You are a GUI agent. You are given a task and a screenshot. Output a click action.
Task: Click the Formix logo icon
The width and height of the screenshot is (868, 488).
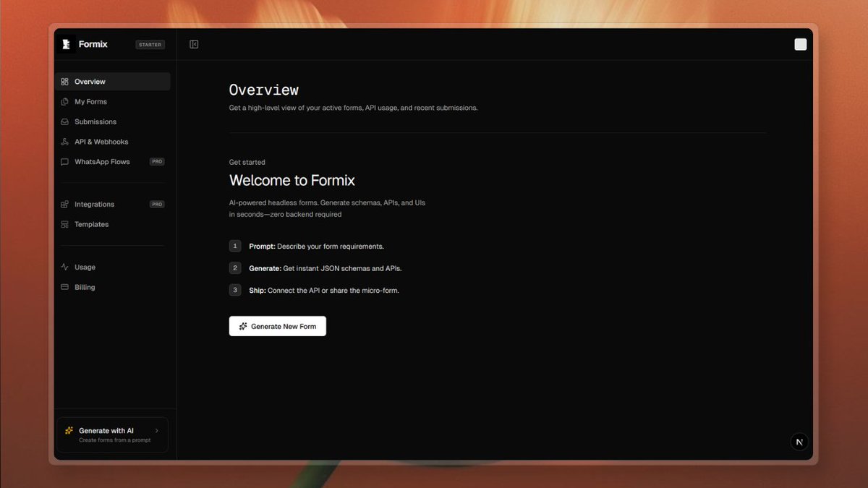tap(66, 44)
